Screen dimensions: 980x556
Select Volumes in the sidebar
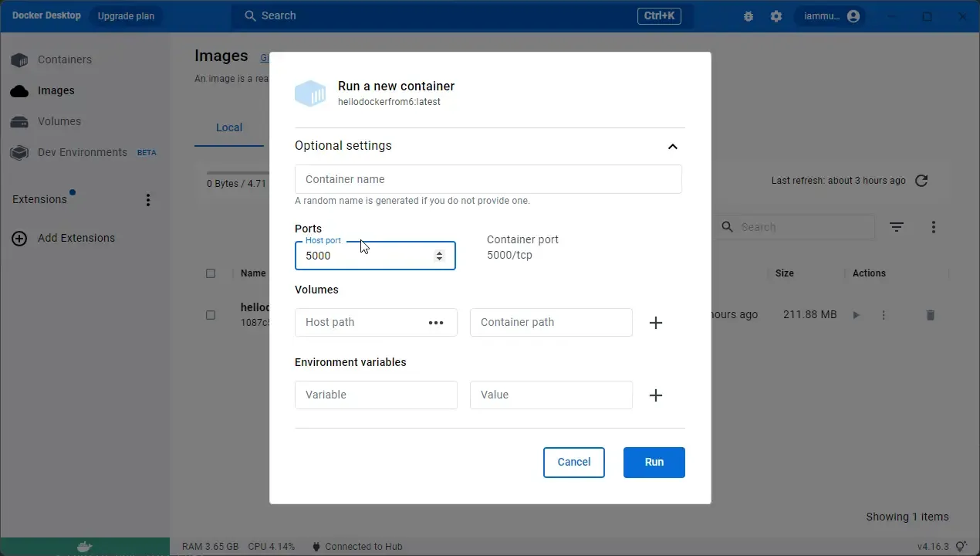point(59,121)
